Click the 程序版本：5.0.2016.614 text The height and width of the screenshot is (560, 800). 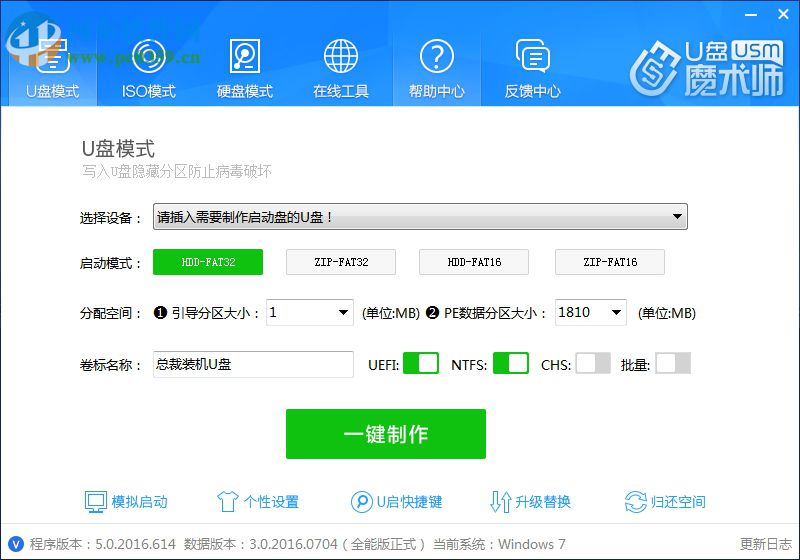(x=103, y=544)
